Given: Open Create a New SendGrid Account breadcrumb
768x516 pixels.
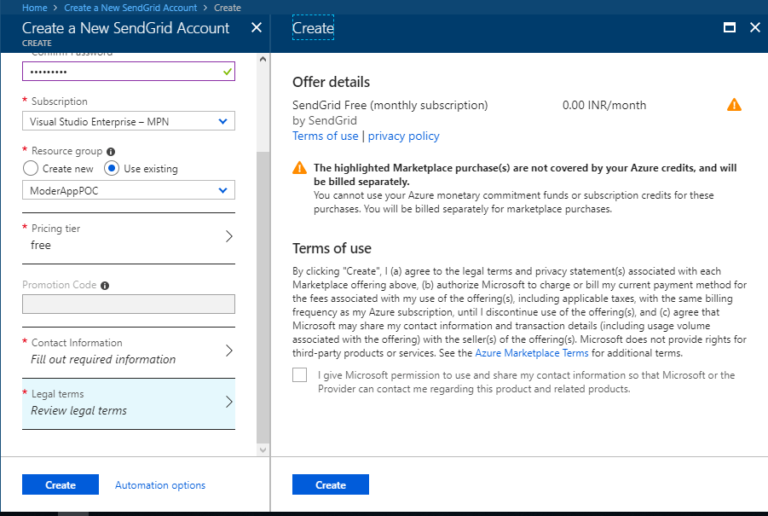Looking at the screenshot, I should (x=130, y=8).
